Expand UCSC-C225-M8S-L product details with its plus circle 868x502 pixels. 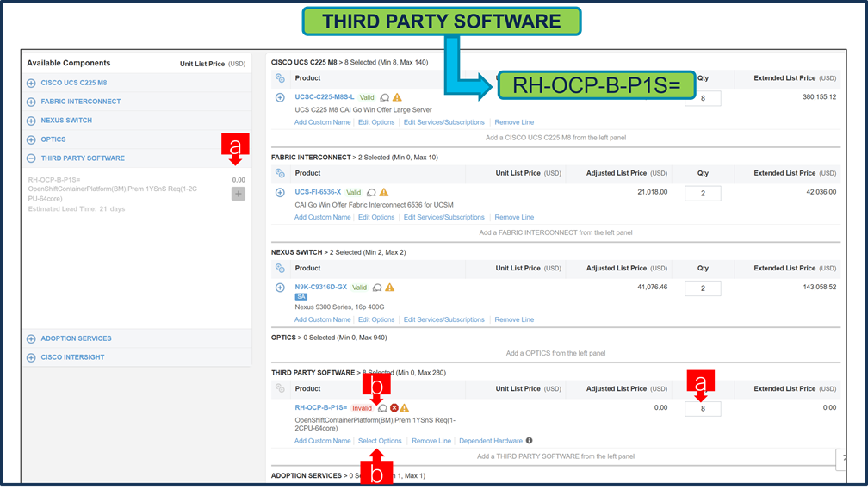coord(279,97)
